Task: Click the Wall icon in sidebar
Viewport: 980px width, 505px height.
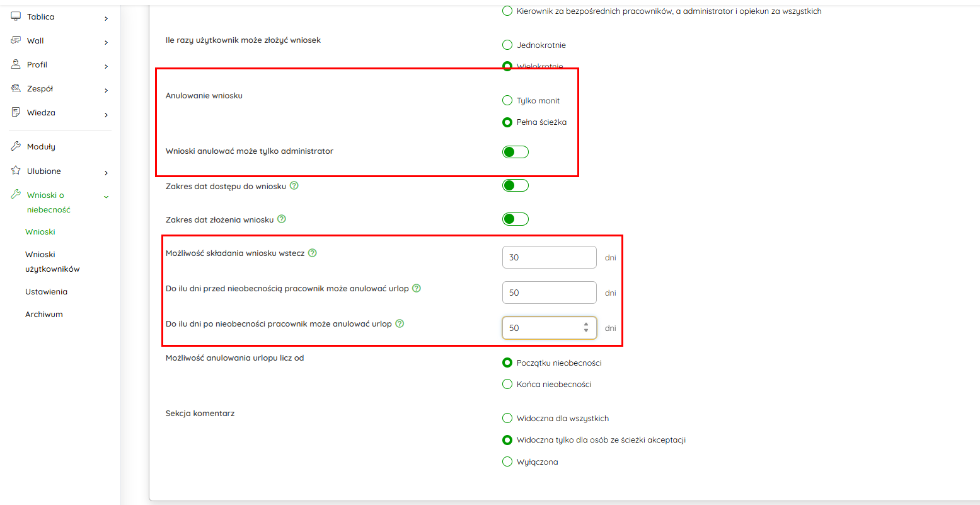Action: (16, 40)
